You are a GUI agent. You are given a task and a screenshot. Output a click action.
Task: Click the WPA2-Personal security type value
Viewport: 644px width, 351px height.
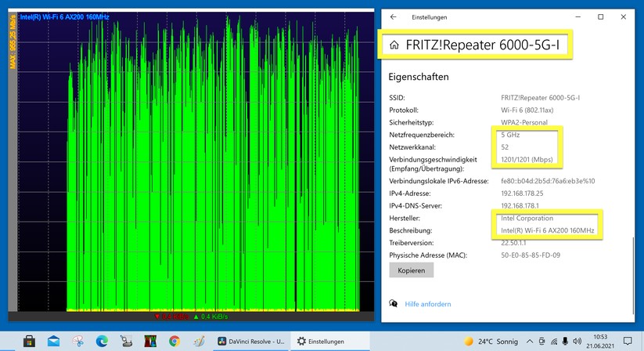(x=524, y=122)
